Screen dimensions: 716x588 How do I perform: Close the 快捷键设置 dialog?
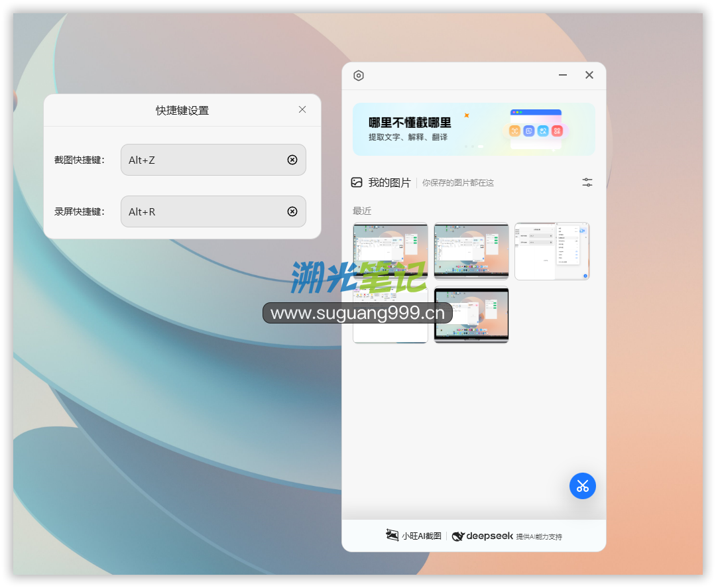(x=302, y=109)
